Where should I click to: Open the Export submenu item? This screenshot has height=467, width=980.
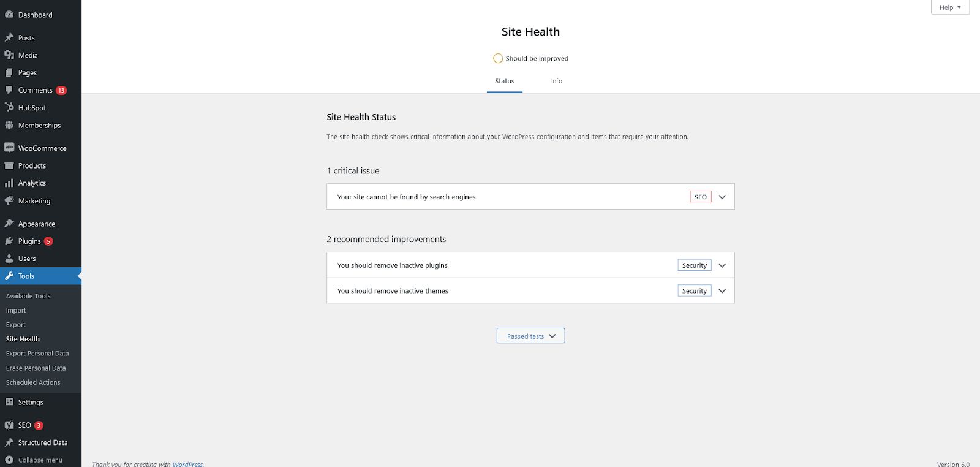pos(16,325)
